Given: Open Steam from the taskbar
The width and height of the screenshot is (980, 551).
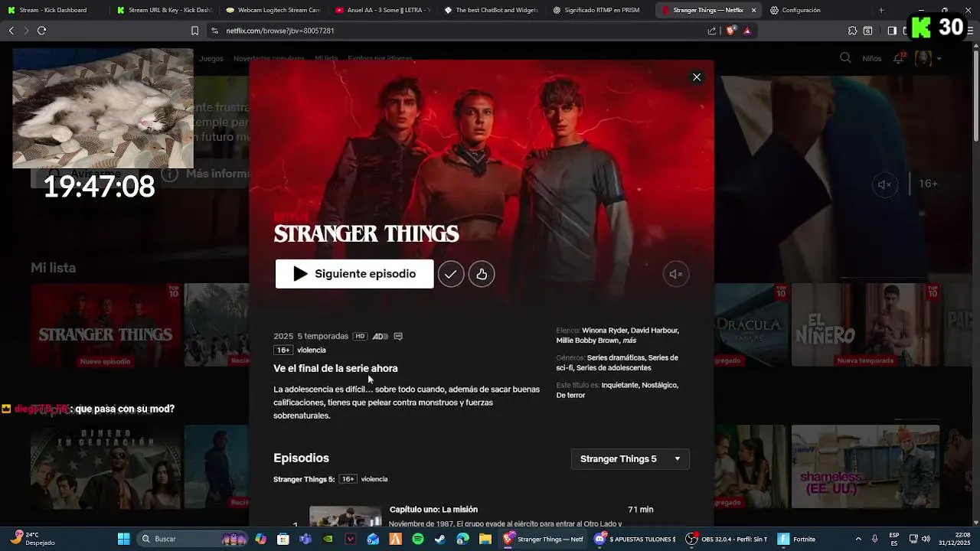Looking at the screenshot, I should click(440, 539).
